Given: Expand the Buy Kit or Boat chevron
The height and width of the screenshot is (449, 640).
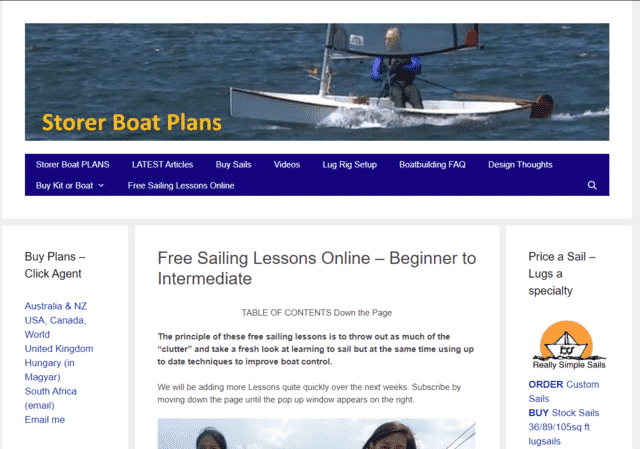Looking at the screenshot, I should [x=101, y=185].
